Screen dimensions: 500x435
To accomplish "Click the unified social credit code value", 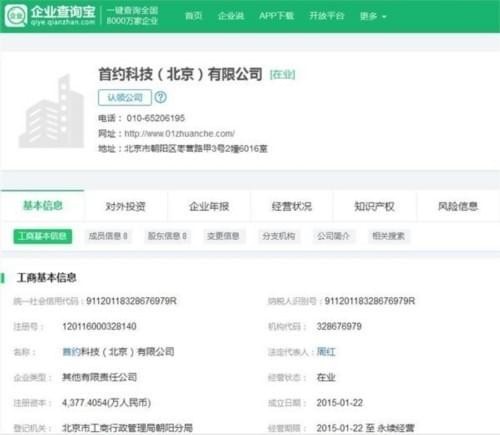I will pos(131,301).
